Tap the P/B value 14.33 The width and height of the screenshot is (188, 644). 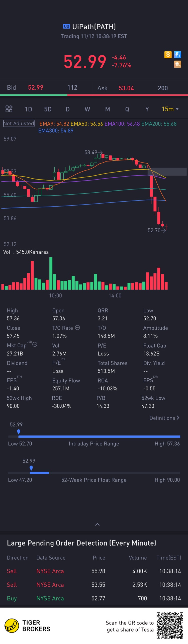click(x=103, y=406)
